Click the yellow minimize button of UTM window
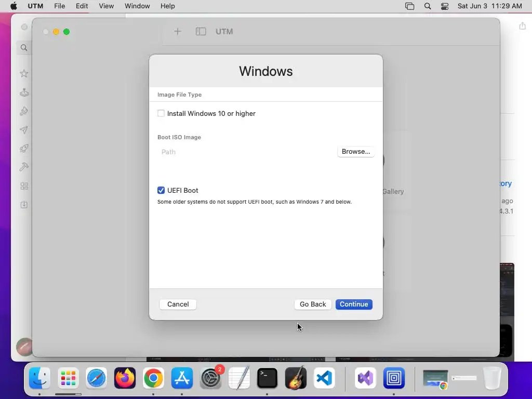This screenshot has height=399, width=532. pos(56,32)
